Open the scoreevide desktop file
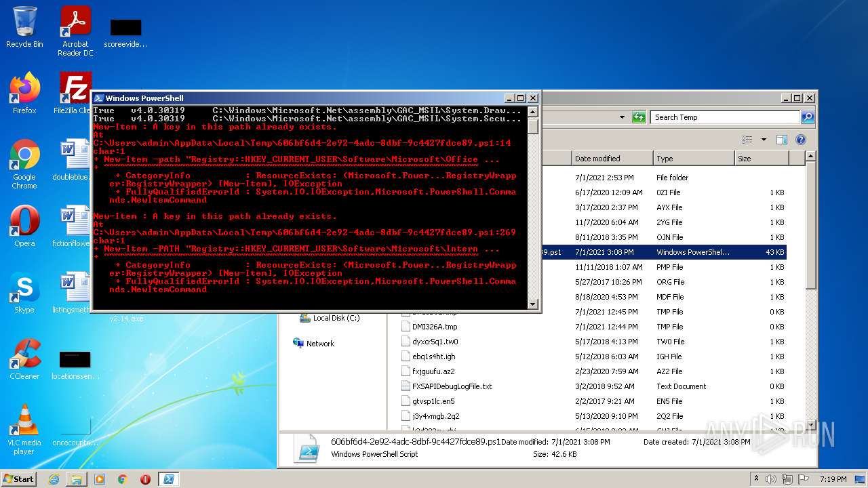This screenshot has height=488, width=868. [x=125, y=33]
